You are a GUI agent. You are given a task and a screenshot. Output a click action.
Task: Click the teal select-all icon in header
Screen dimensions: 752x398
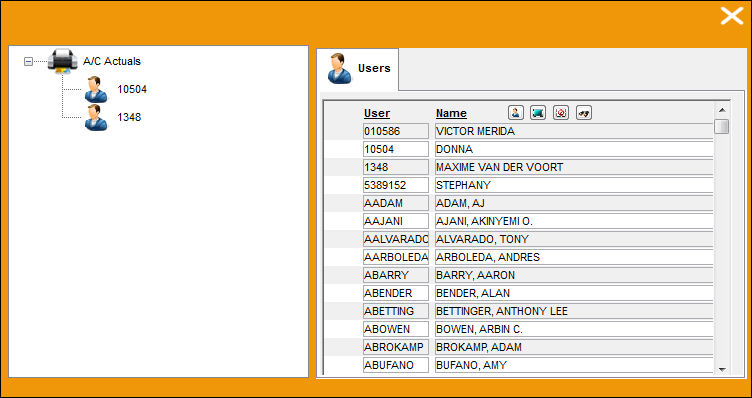[x=538, y=113]
